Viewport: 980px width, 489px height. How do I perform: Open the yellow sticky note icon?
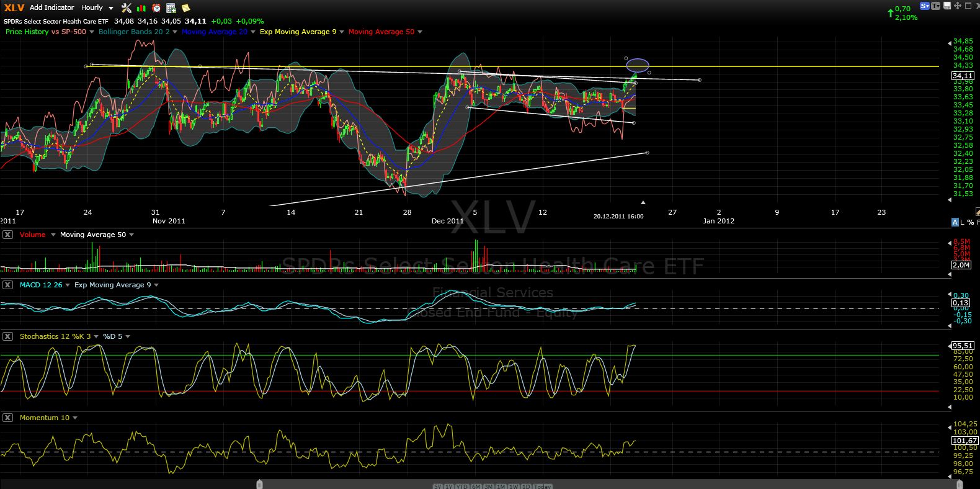pyautogui.click(x=185, y=8)
